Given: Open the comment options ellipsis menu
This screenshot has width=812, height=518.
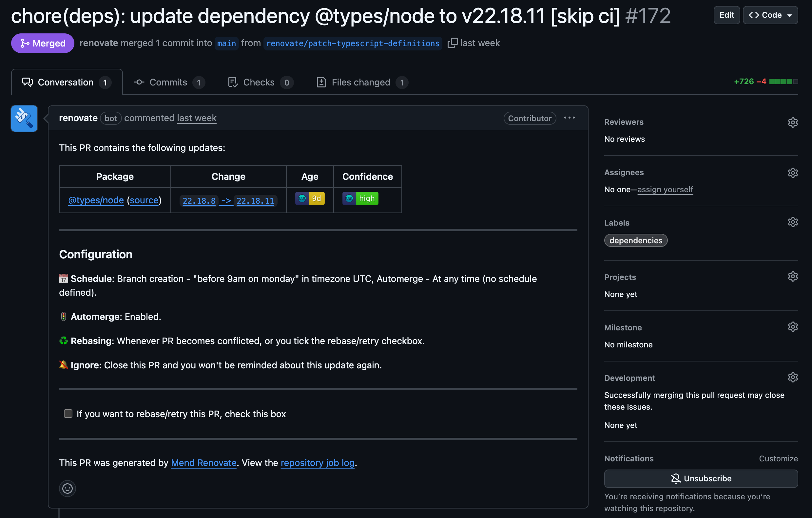Looking at the screenshot, I should (569, 118).
